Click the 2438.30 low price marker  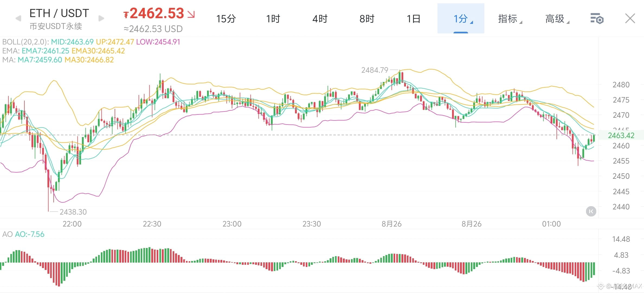tap(73, 212)
